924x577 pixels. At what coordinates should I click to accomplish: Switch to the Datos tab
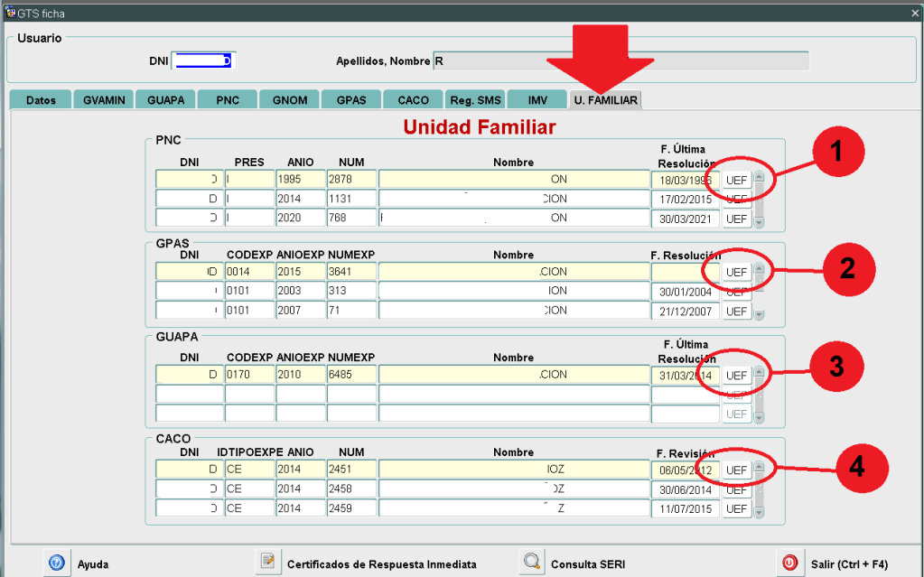[x=41, y=100]
